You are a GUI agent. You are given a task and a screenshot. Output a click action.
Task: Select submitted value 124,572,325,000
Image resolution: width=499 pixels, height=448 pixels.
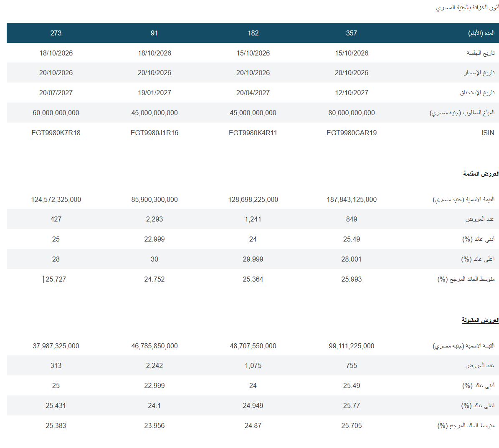pyautogui.click(x=56, y=200)
